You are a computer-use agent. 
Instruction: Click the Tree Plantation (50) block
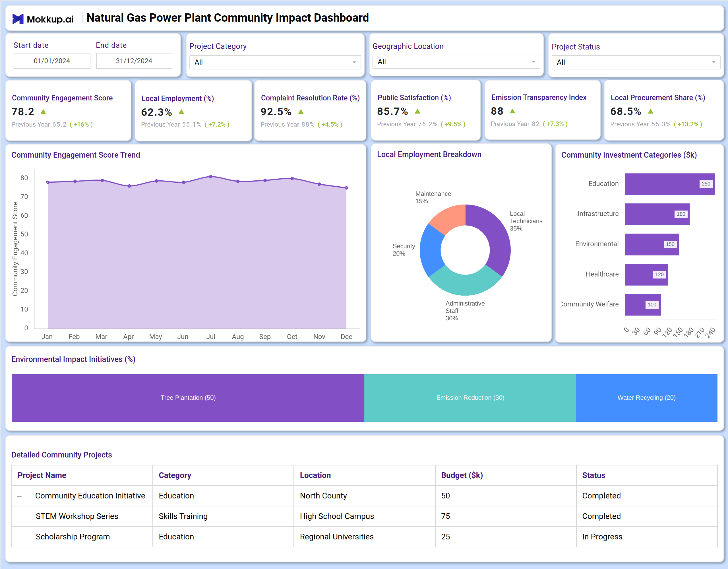[188, 398]
